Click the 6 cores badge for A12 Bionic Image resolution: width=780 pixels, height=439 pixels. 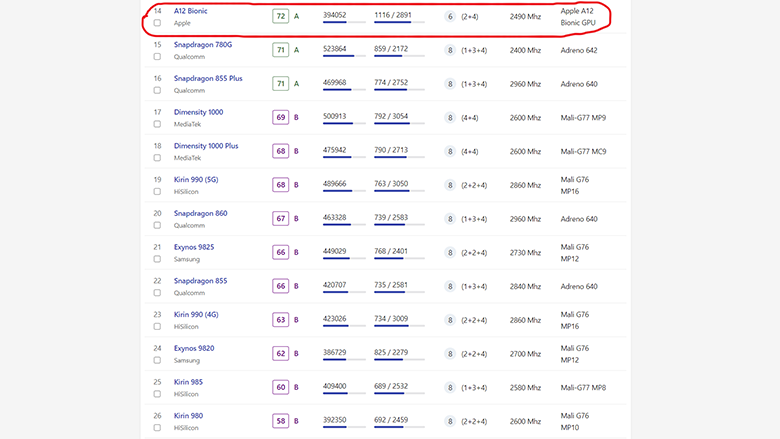coord(450,17)
